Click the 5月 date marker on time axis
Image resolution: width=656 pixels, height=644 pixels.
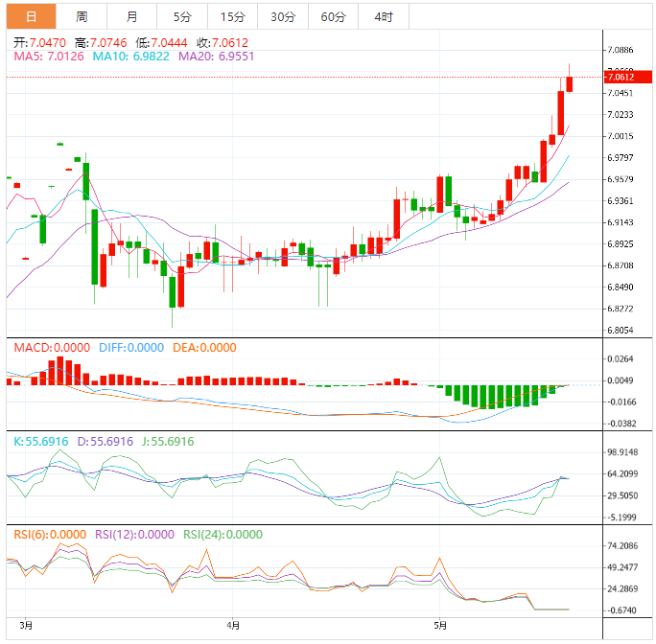pos(438,626)
